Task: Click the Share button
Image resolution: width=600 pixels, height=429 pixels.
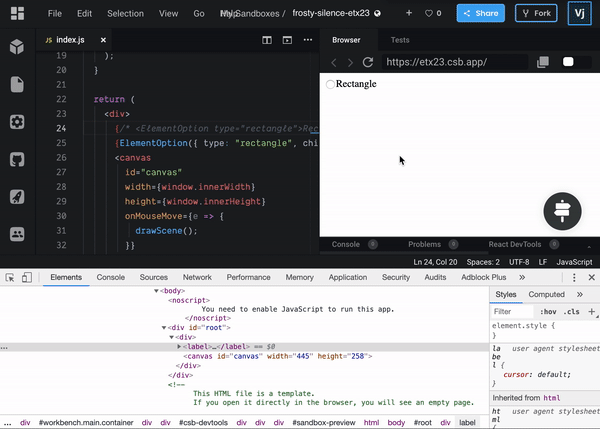Action: [481, 13]
